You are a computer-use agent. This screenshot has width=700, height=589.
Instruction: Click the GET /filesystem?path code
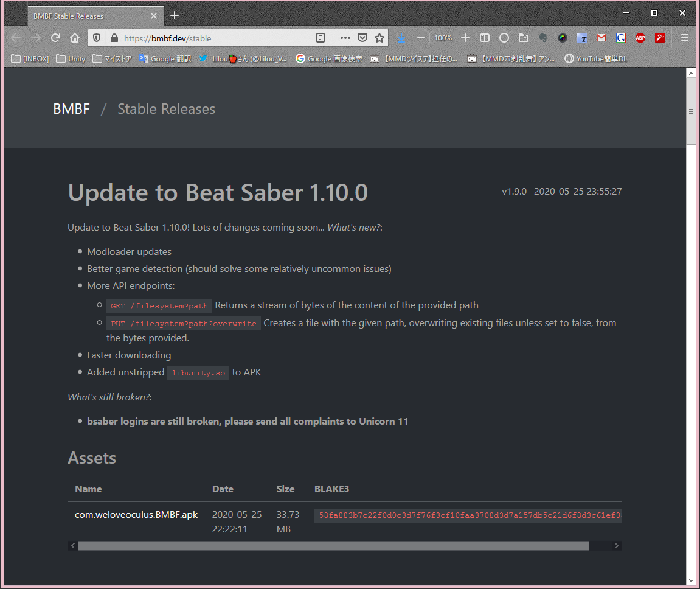pyautogui.click(x=159, y=306)
